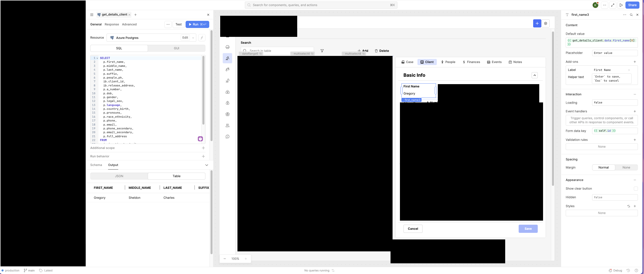644x274 pixels.
Task: Open canvas settings gear icon
Action: click(x=546, y=23)
